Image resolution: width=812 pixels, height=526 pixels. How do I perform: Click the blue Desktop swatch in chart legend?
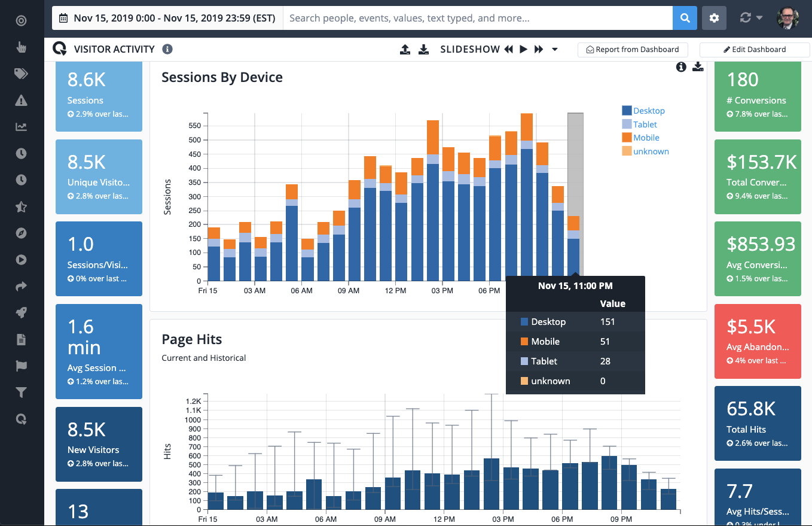627,111
